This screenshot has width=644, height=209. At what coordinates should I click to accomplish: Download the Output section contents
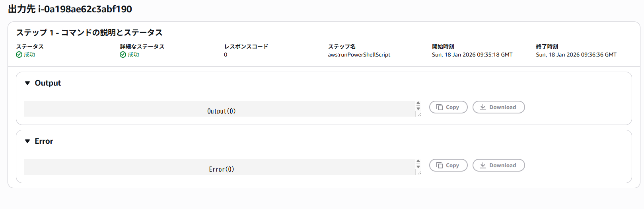click(498, 107)
